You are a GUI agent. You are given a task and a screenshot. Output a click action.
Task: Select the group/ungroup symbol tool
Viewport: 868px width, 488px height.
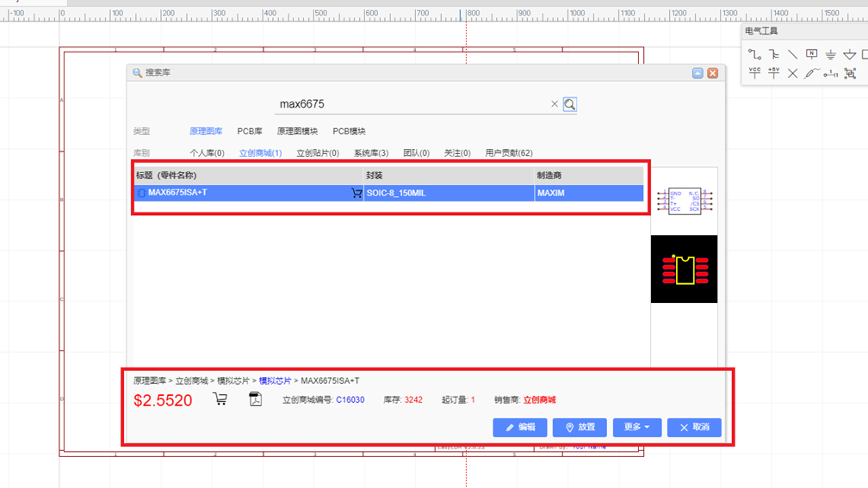point(850,73)
